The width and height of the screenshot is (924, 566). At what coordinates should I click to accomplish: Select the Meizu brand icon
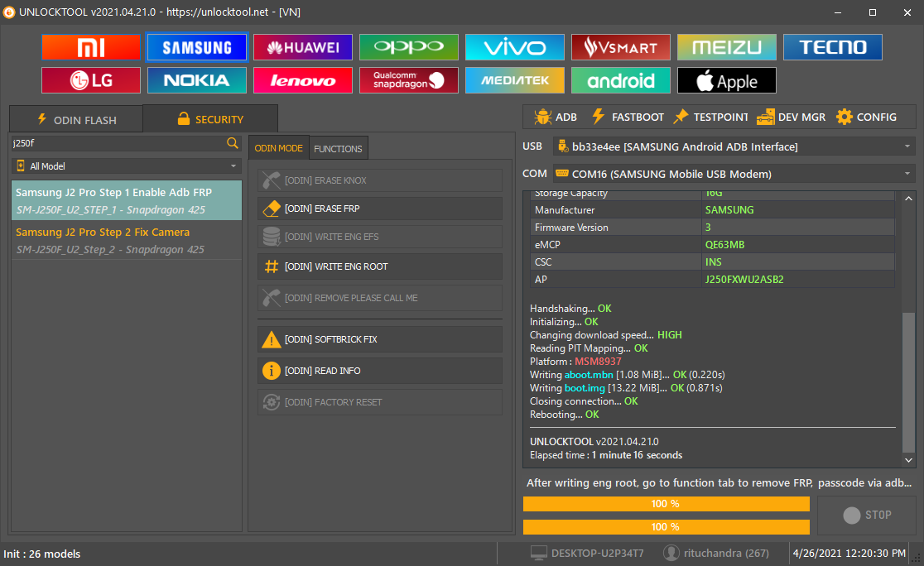727,47
